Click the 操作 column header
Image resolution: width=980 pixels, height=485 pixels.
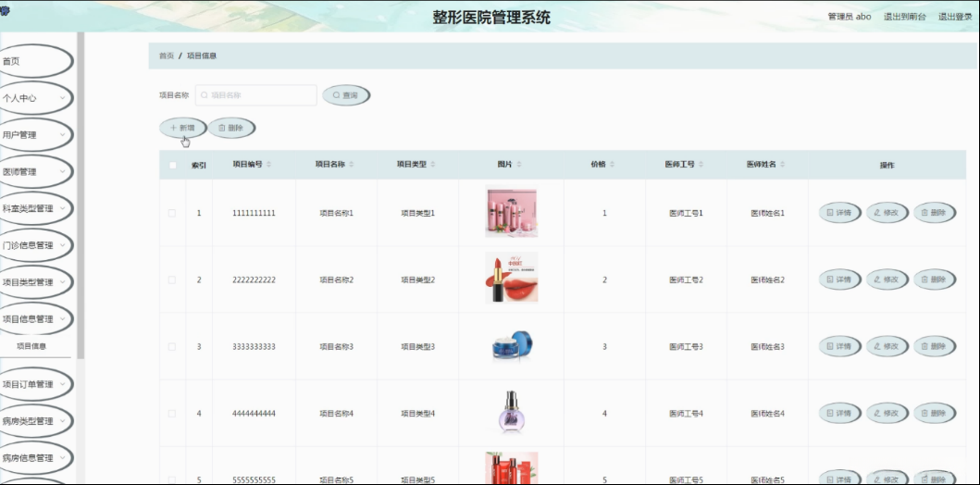(x=887, y=165)
